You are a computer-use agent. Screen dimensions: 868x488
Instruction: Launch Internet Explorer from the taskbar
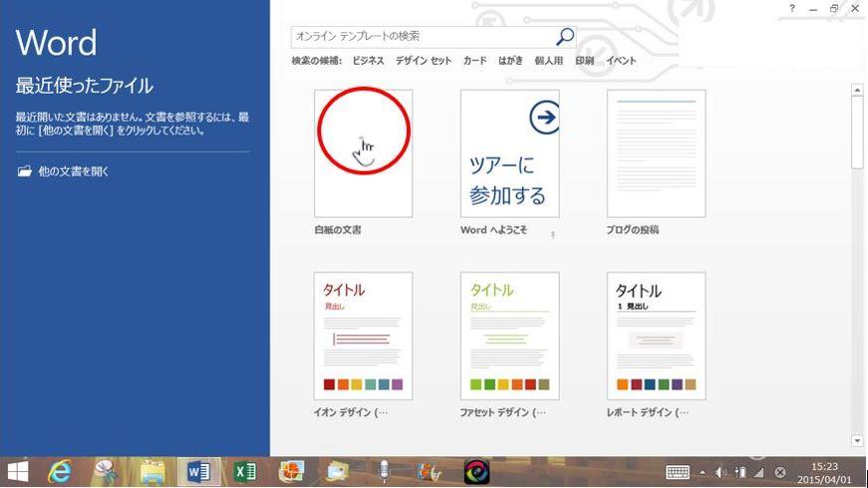[x=59, y=472]
